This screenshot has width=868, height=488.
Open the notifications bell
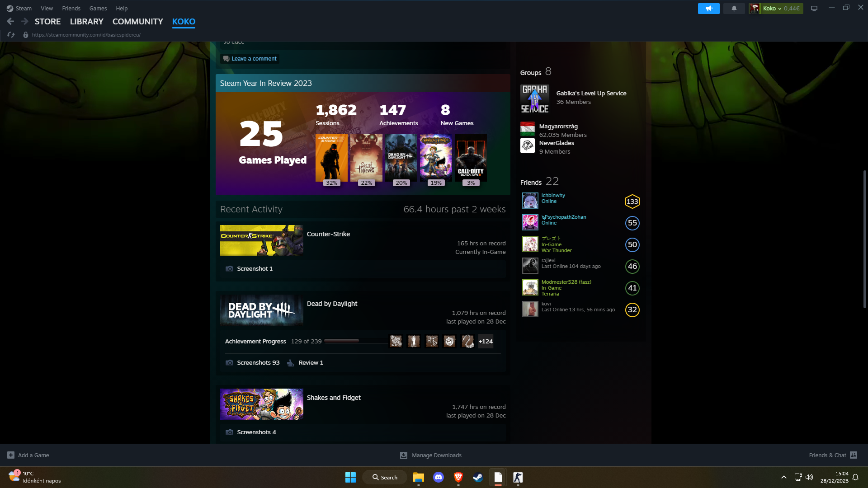click(x=734, y=9)
